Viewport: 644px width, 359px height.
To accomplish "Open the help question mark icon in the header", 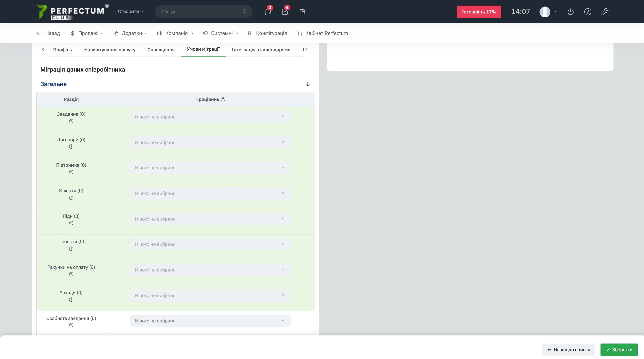I will pos(587,11).
